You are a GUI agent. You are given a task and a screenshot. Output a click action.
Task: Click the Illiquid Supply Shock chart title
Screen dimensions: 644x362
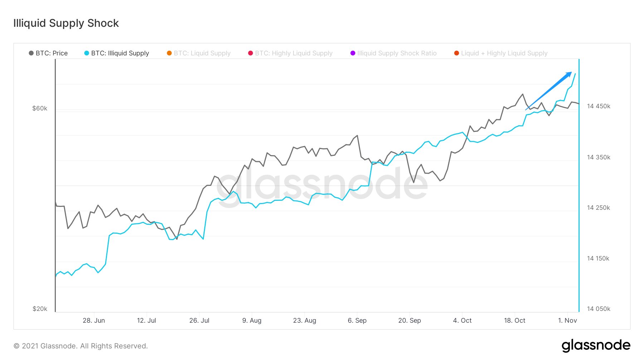[x=66, y=23]
